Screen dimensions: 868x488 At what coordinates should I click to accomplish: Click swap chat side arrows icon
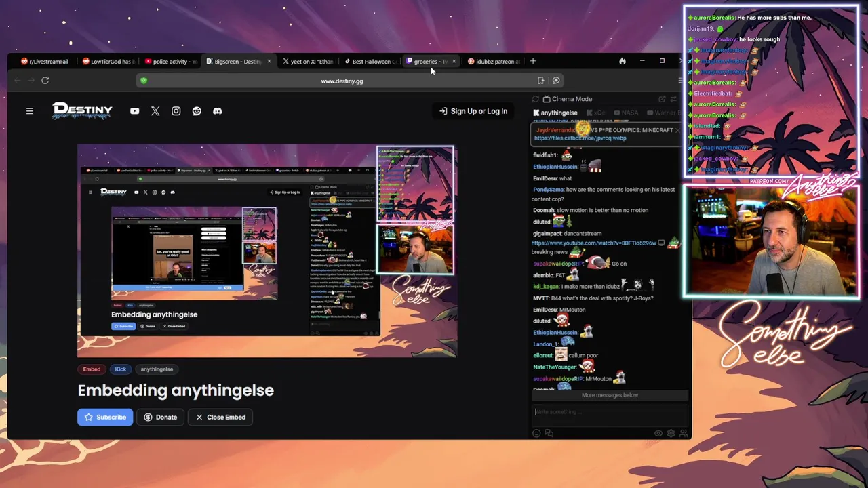pyautogui.click(x=673, y=99)
